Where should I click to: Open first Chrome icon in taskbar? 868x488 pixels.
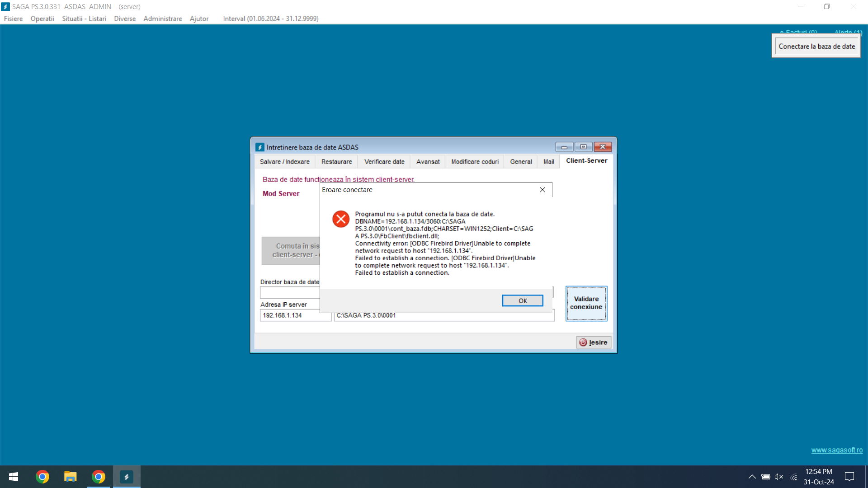(x=42, y=477)
